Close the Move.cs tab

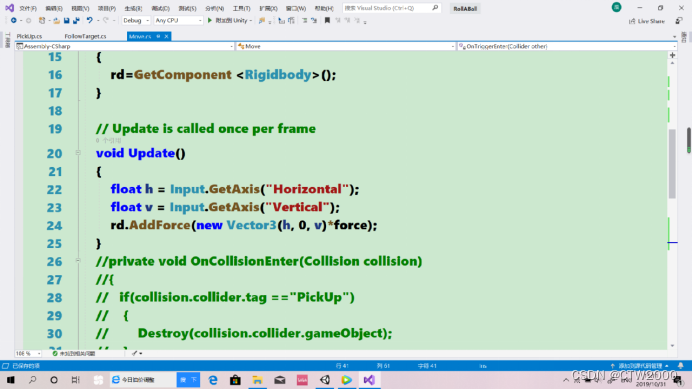[x=166, y=36]
